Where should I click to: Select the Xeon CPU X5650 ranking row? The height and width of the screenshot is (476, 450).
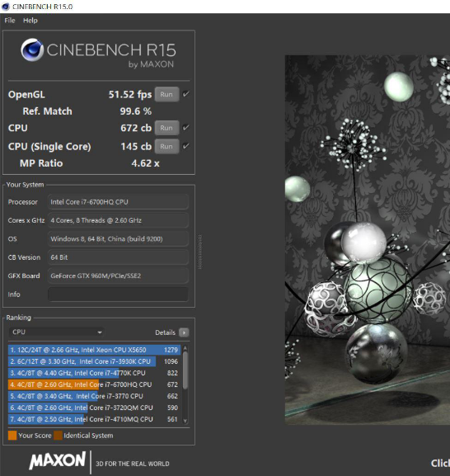click(x=94, y=350)
